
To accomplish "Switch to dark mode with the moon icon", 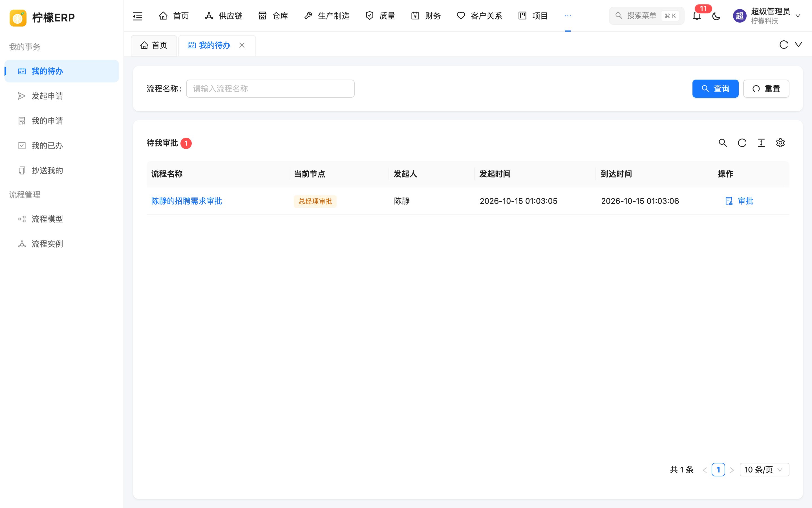I will 716,16.
